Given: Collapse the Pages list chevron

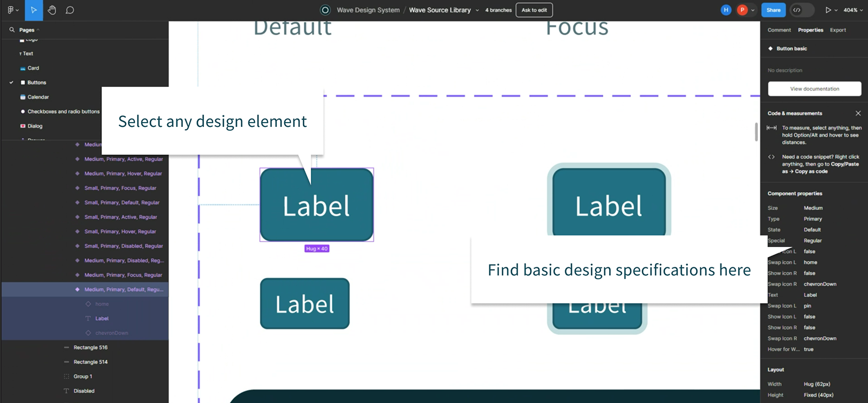Looking at the screenshot, I should tap(38, 30).
